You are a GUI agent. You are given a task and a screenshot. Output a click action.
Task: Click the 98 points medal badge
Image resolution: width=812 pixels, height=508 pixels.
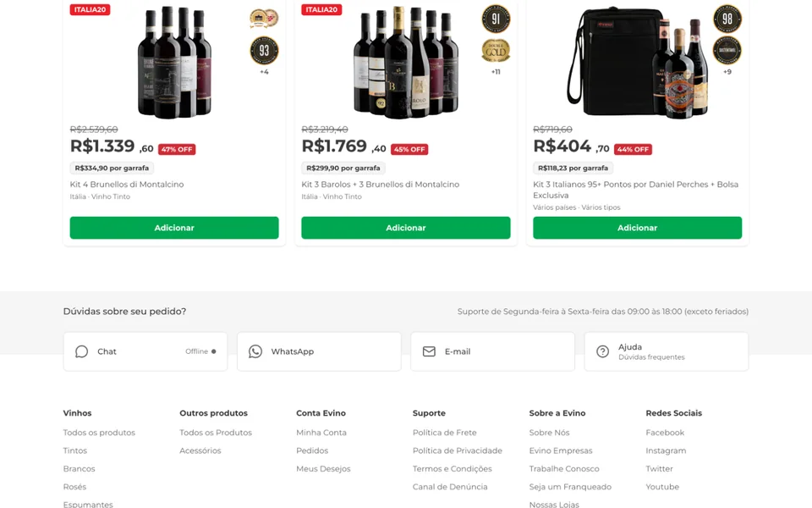pyautogui.click(x=727, y=19)
